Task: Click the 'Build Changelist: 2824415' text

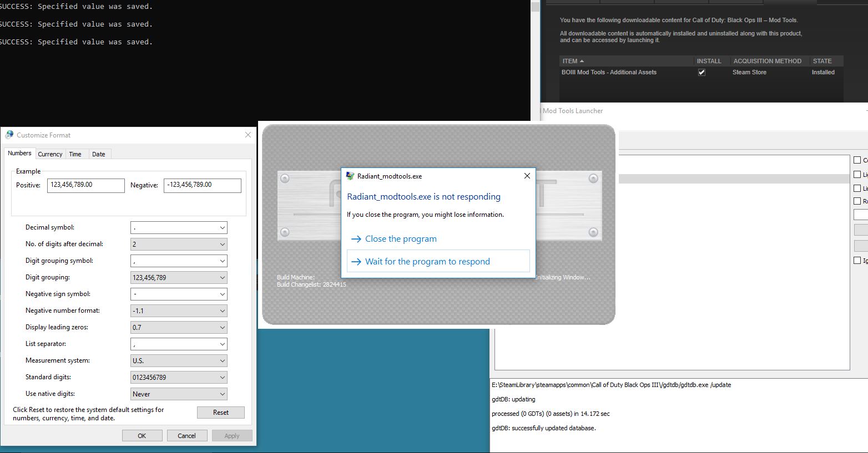Action: coord(311,284)
